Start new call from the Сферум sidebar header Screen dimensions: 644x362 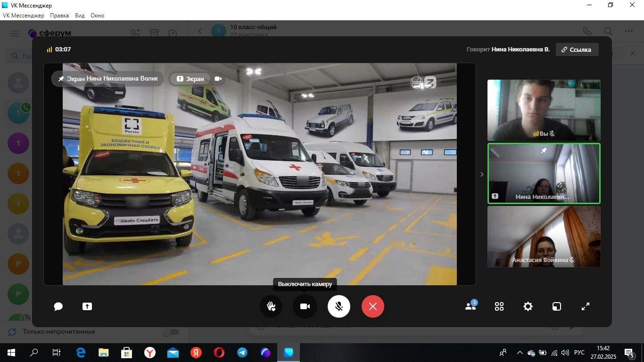(135, 33)
